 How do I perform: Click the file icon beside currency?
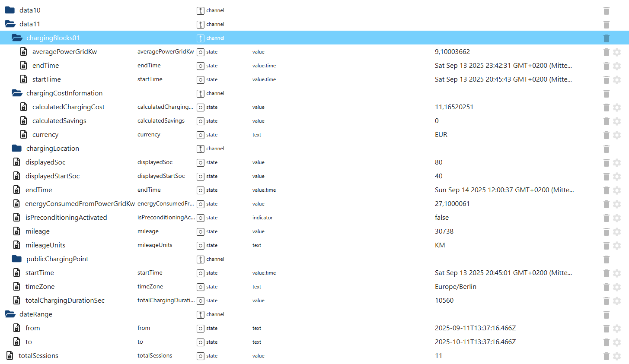click(24, 135)
